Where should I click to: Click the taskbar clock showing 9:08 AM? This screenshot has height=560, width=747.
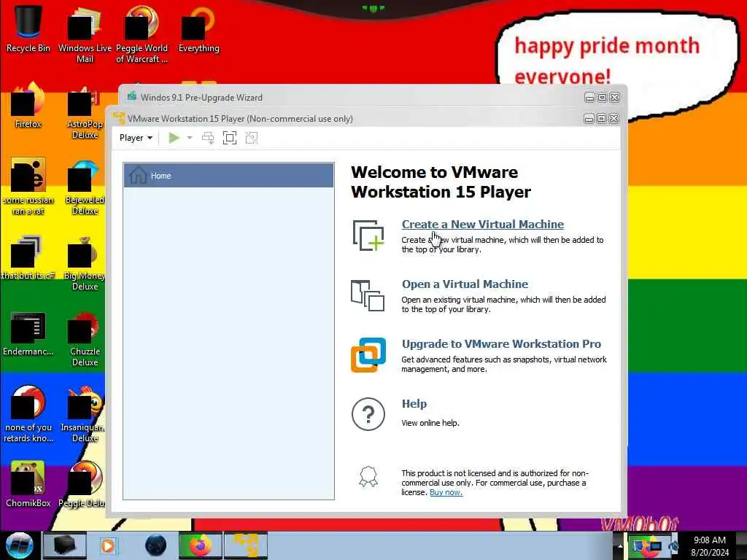(x=710, y=546)
